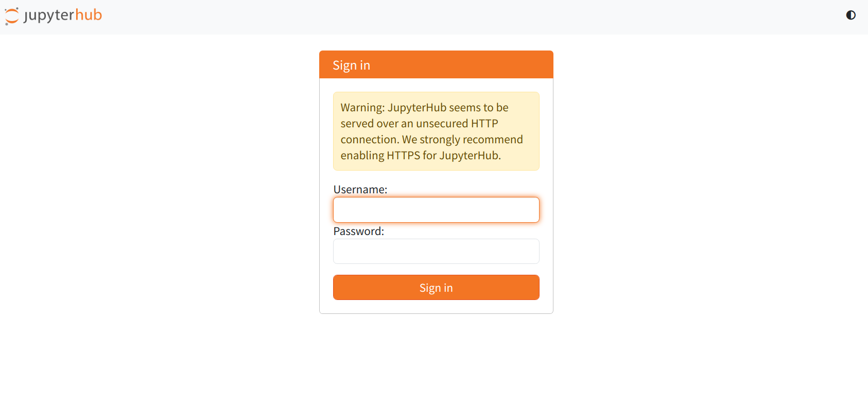868x400 pixels.
Task: Click the 'unsecured HTTP' warning line
Action: click(457, 124)
